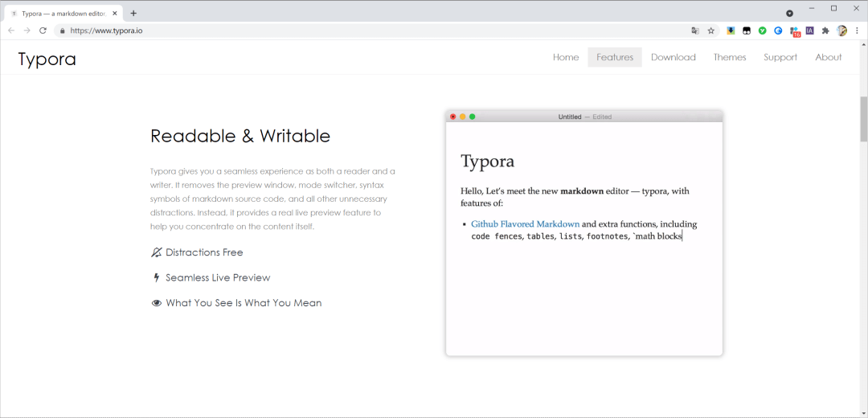The width and height of the screenshot is (868, 418).
Task: Click the Seamless Live Preview text
Action: click(218, 277)
